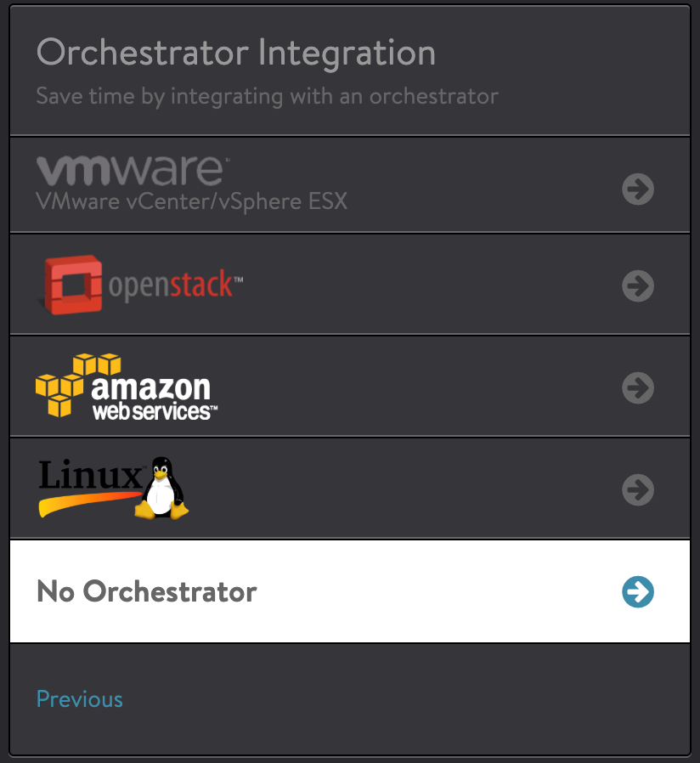Open the Linux integration row
The height and width of the screenshot is (763, 700).
[x=350, y=489]
